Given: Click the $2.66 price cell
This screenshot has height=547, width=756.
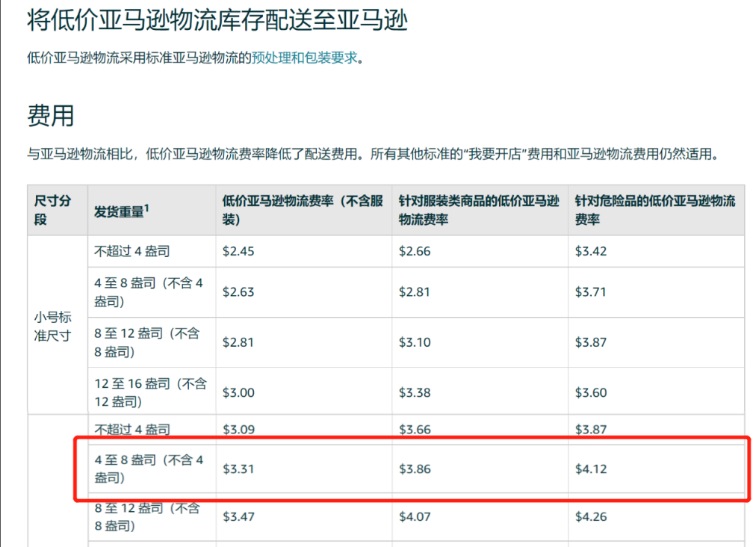Looking at the screenshot, I should coord(480,251).
